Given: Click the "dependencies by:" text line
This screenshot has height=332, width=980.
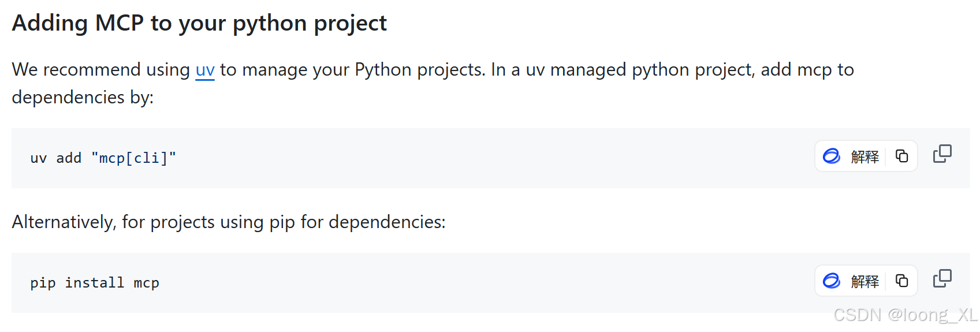Looking at the screenshot, I should coord(83,98).
